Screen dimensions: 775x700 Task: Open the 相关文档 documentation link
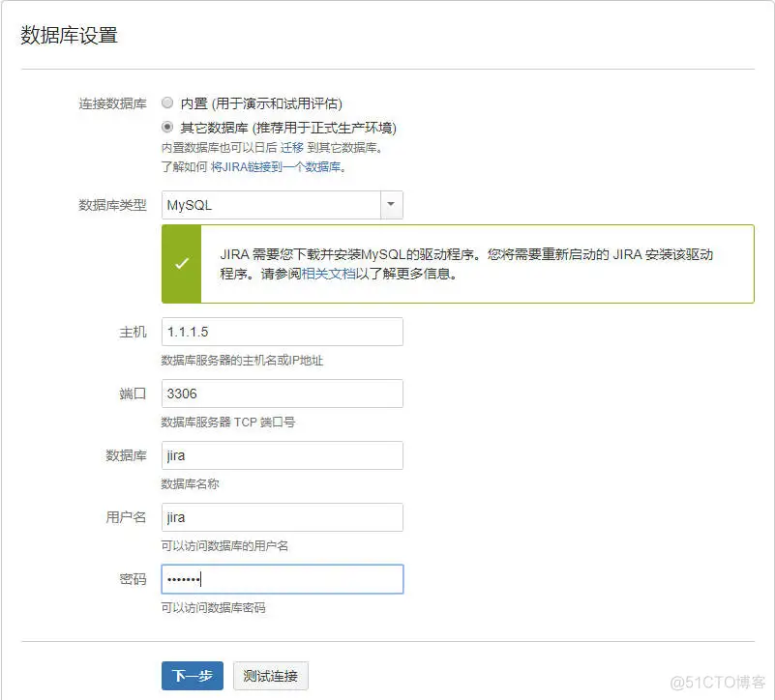pos(328,274)
